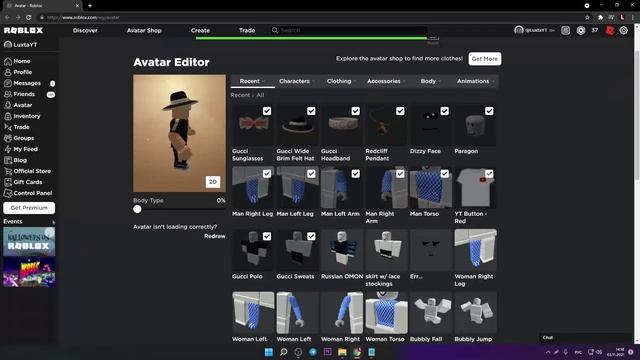This screenshot has height=360, width=640.
Task: Open Control Panel in the sidebar
Action: [28, 193]
